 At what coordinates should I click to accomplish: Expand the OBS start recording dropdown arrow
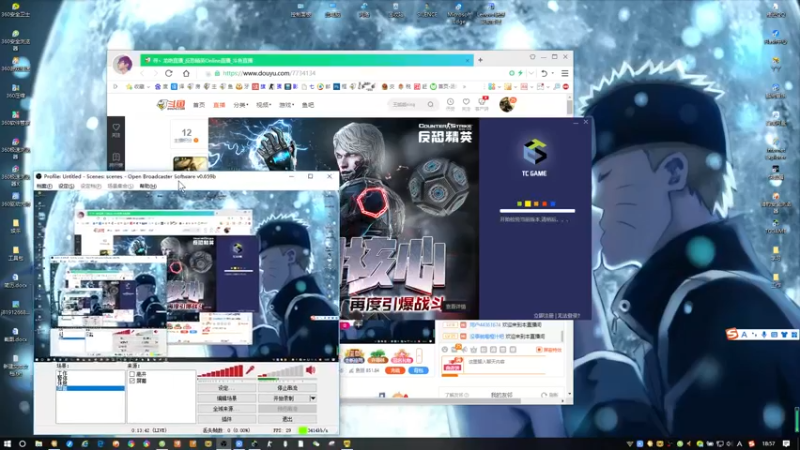click(313, 398)
